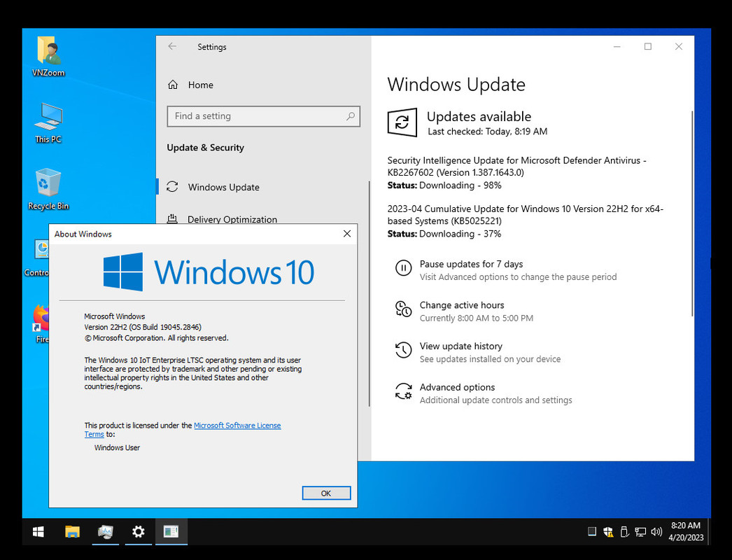Click the 'Updates available' heading

[479, 116]
